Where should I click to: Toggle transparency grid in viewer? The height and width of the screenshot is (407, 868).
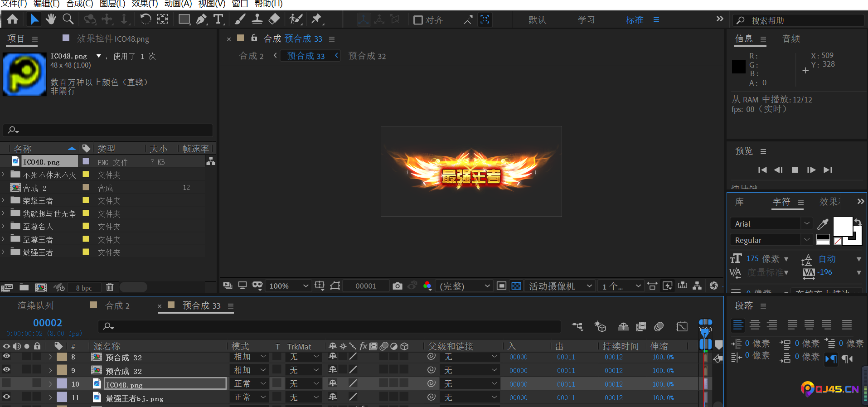pyautogui.click(x=516, y=286)
